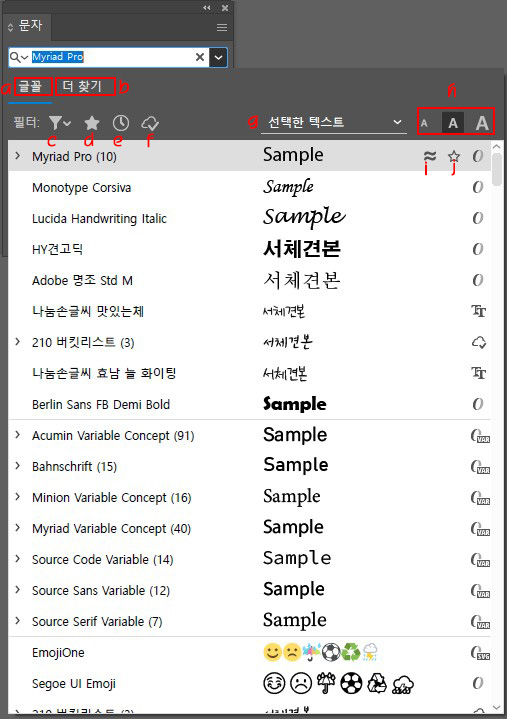Click TrueType icon for 효남 늘 화이팅
Viewport: 507px width, 719px height.
pos(479,373)
